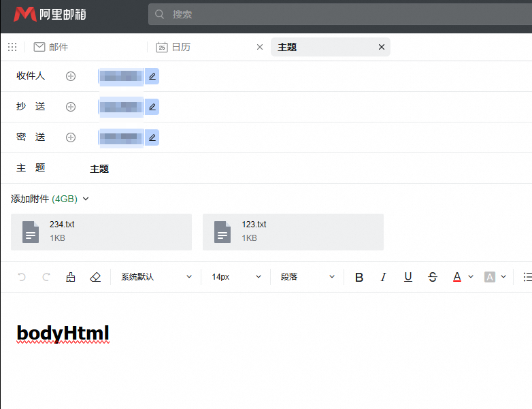Toggle underline formatting
This screenshot has width=532, height=409.
[x=408, y=277]
